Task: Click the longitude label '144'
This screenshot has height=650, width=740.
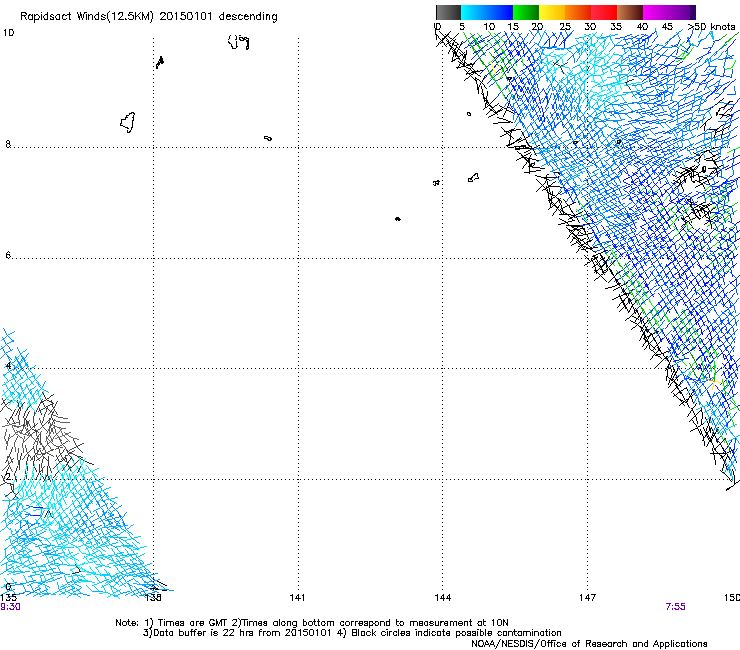Action: 443,598
